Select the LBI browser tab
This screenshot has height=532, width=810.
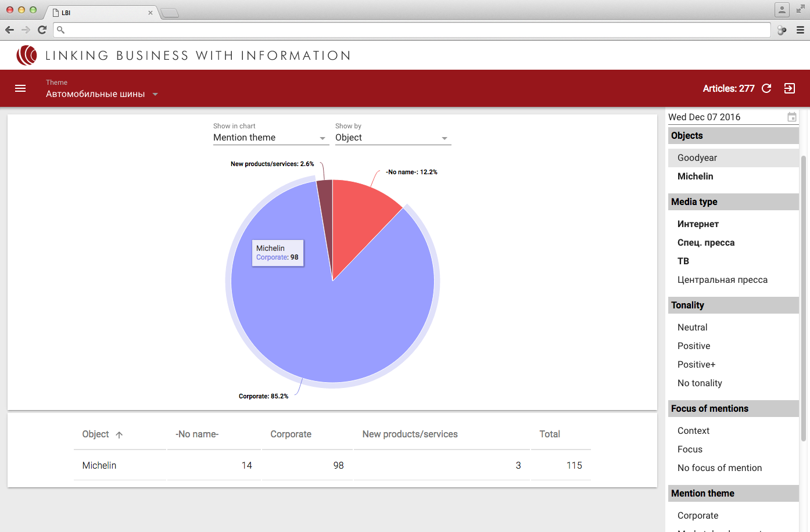102,13
